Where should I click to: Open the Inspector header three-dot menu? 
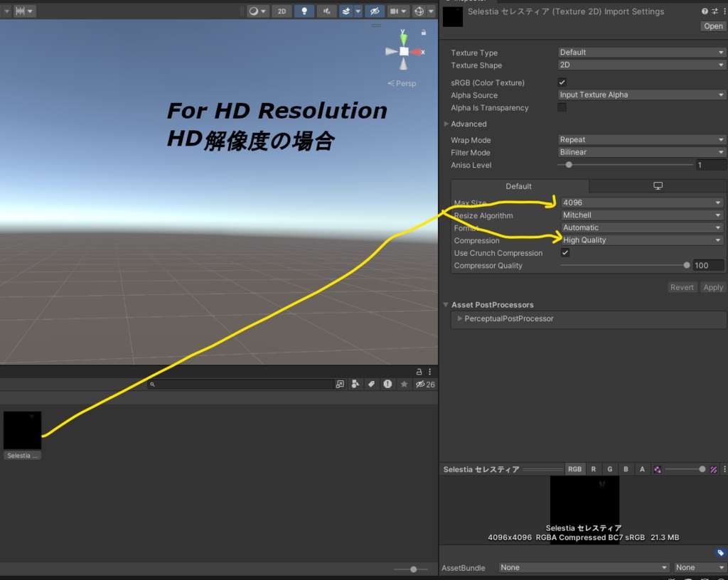tap(724, 11)
